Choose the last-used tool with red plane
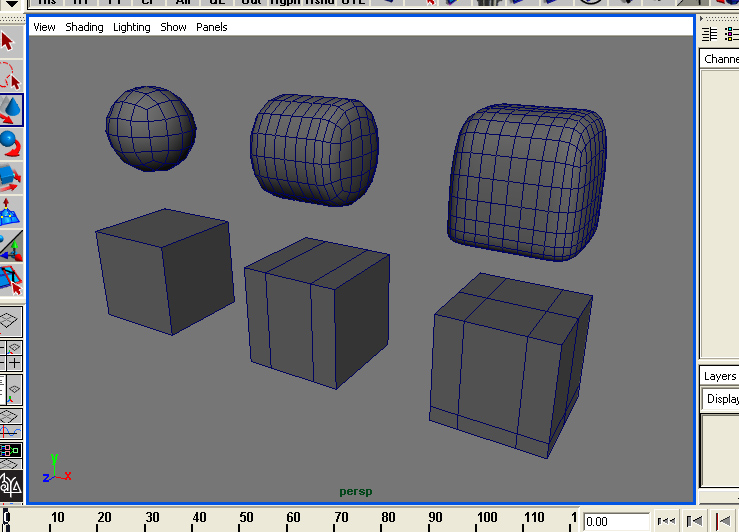 point(11,279)
